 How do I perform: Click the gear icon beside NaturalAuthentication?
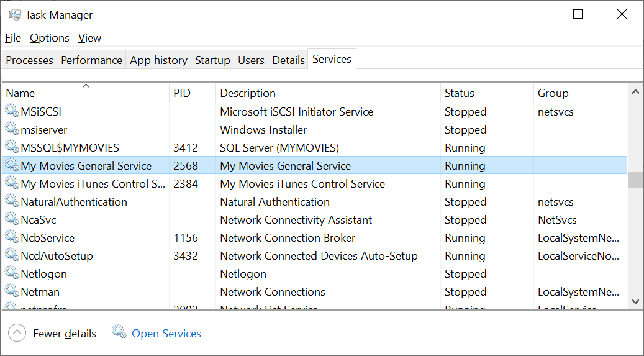12,201
